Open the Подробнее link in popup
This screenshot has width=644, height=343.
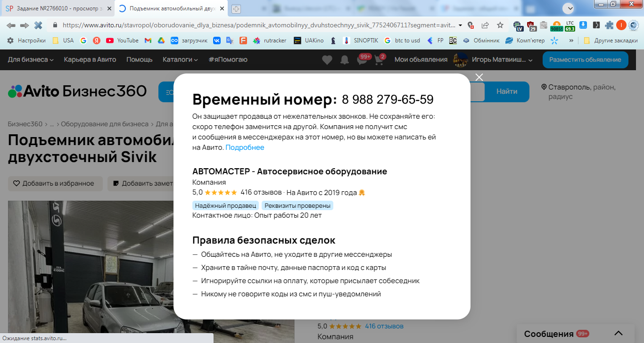click(x=245, y=147)
